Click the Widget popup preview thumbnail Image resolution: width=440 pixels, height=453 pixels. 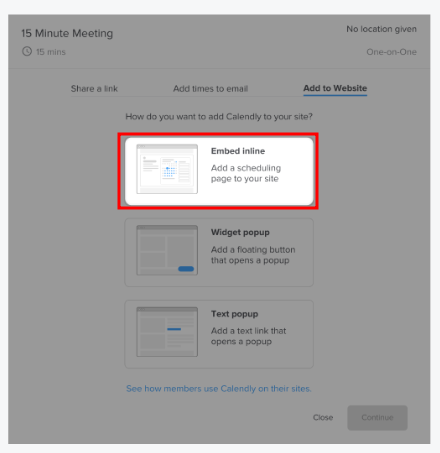(x=167, y=250)
